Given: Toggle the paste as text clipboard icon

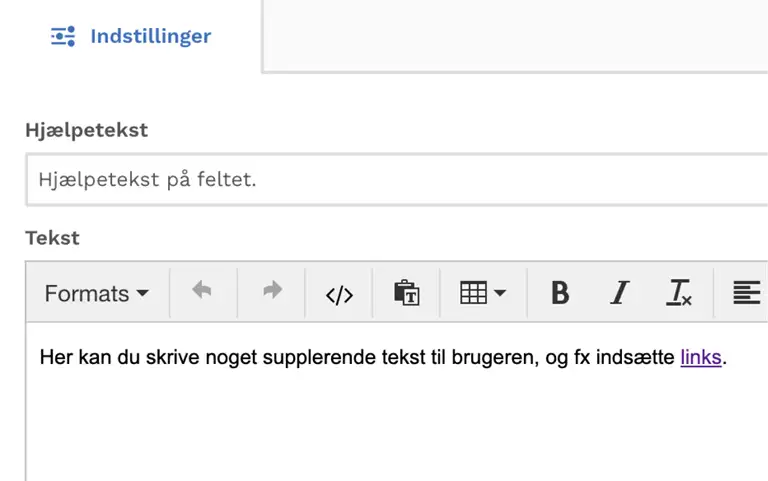Looking at the screenshot, I should pyautogui.click(x=407, y=293).
